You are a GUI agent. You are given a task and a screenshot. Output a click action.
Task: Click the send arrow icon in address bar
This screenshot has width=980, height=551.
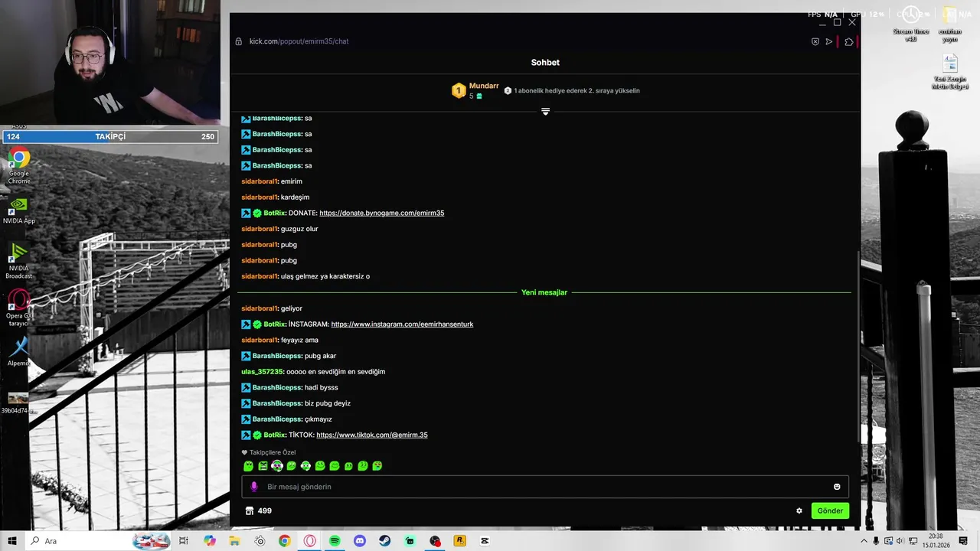(x=829, y=41)
